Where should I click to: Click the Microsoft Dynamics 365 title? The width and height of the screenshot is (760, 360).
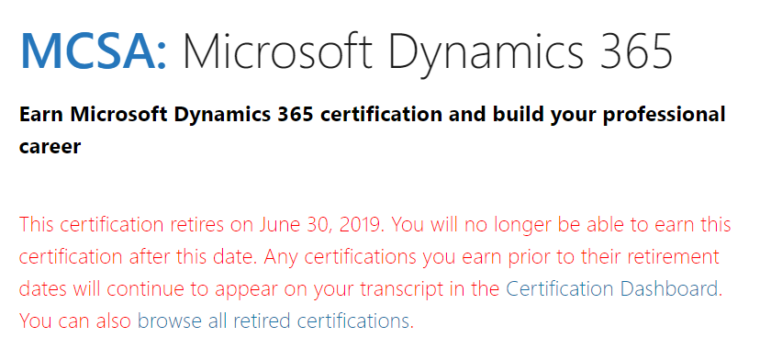click(x=428, y=53)
